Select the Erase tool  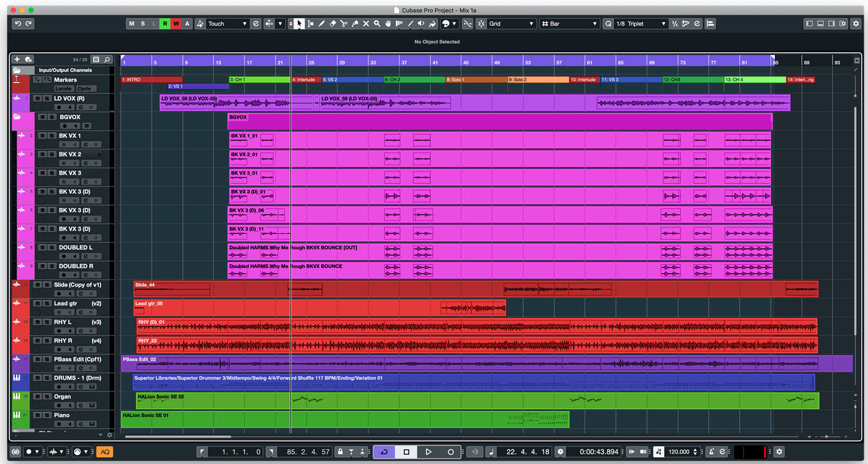click(x=333, y=24)
